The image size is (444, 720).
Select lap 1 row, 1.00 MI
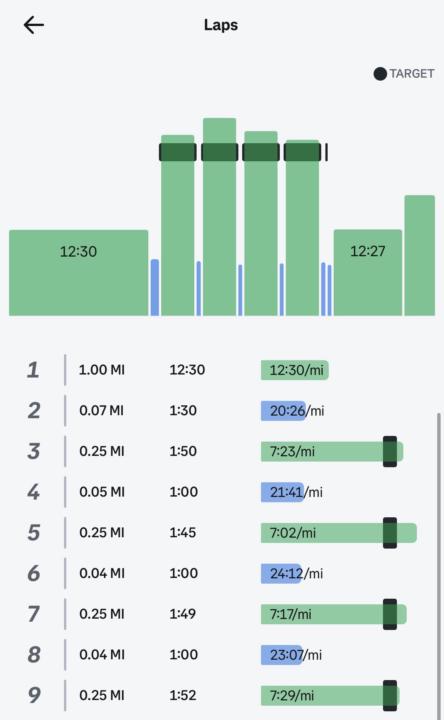coord(222,370)
